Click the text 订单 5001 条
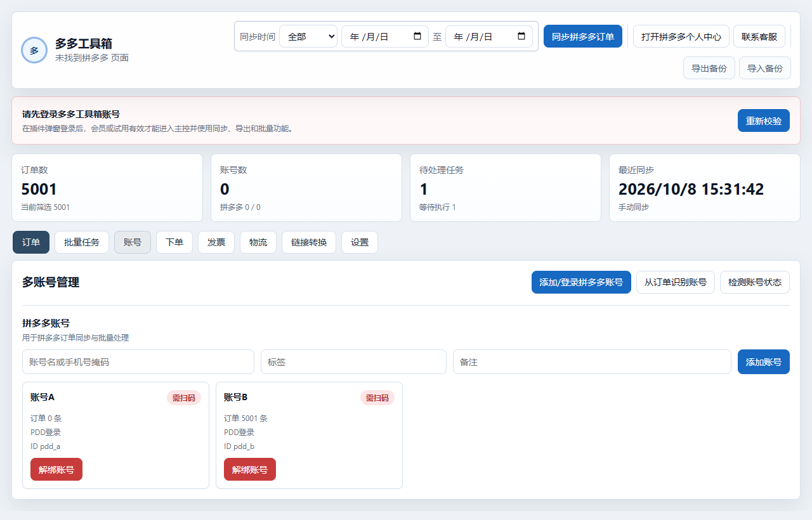 pos(246,419)
